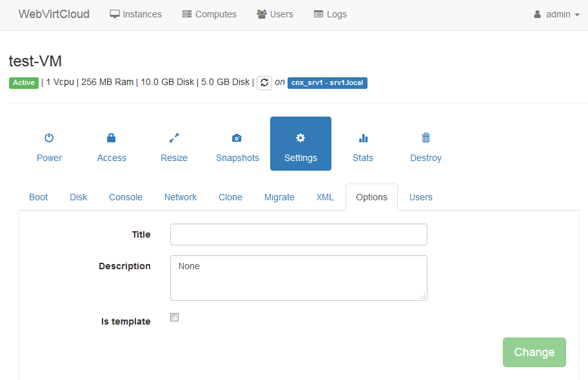Click inside the Description text area

coord(299,278)
